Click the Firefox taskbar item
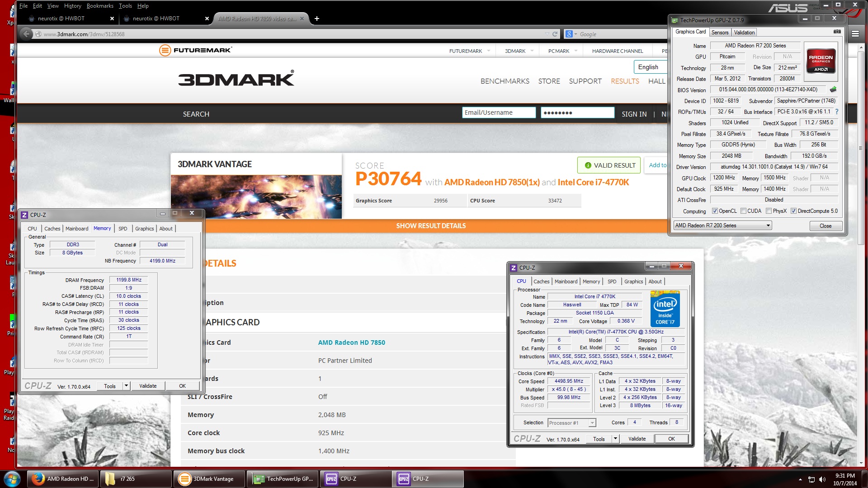 pos(63,479)
